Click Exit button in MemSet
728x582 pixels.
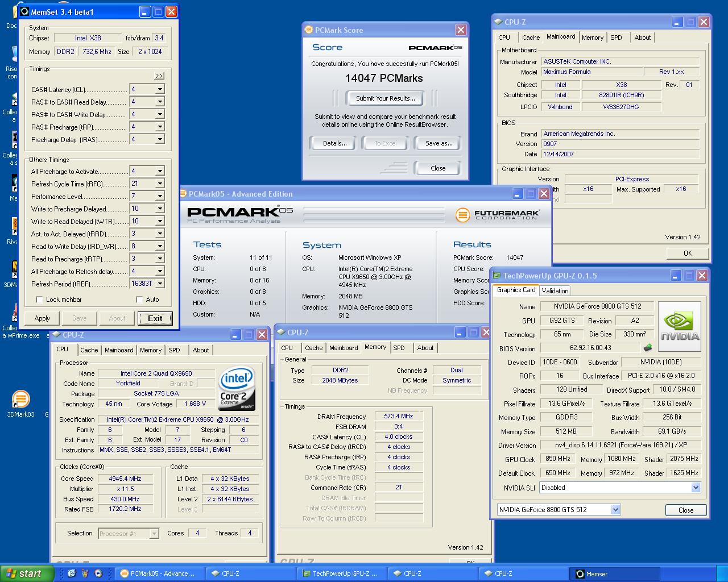155,318
